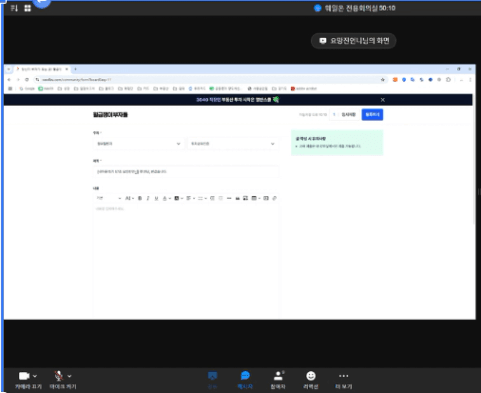Screen dimensions: 481x393
Task: Open the first category dropdown in the form
Action: click(x=138, y=144)
